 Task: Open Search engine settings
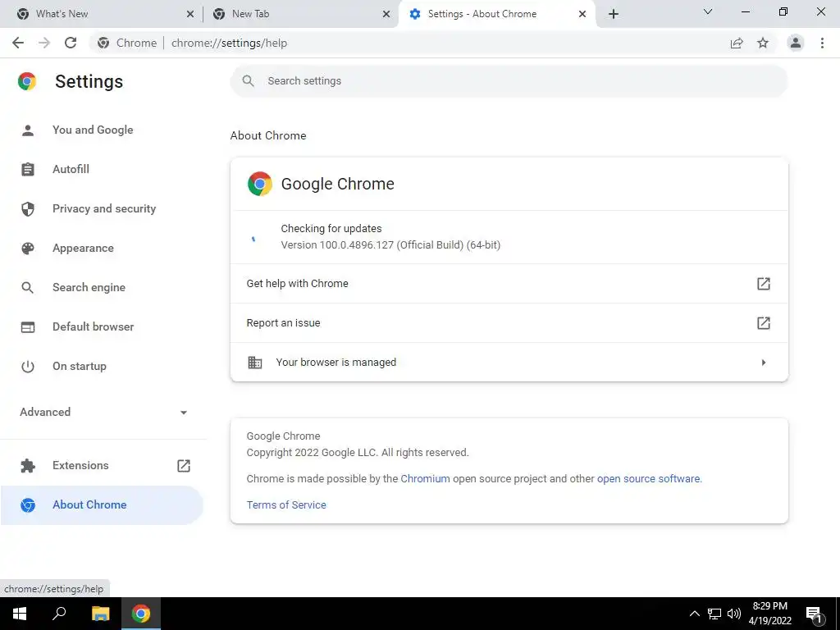tap(102, 288)
